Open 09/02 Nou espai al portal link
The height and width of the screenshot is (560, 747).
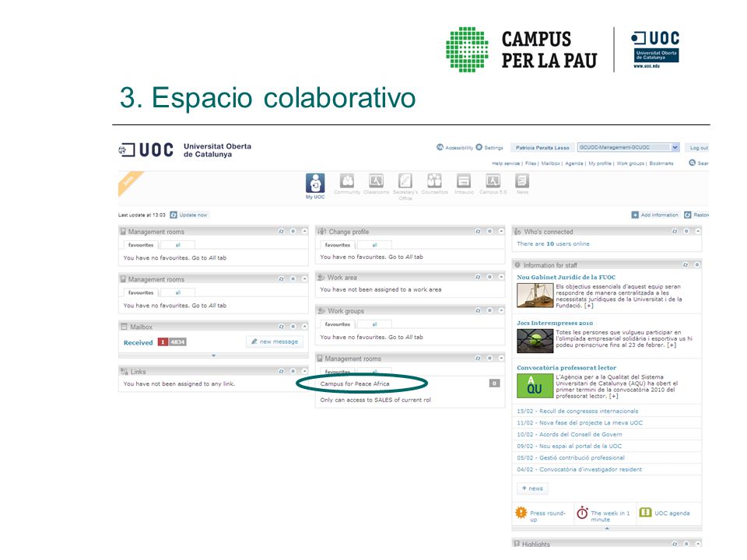[570, 446]
